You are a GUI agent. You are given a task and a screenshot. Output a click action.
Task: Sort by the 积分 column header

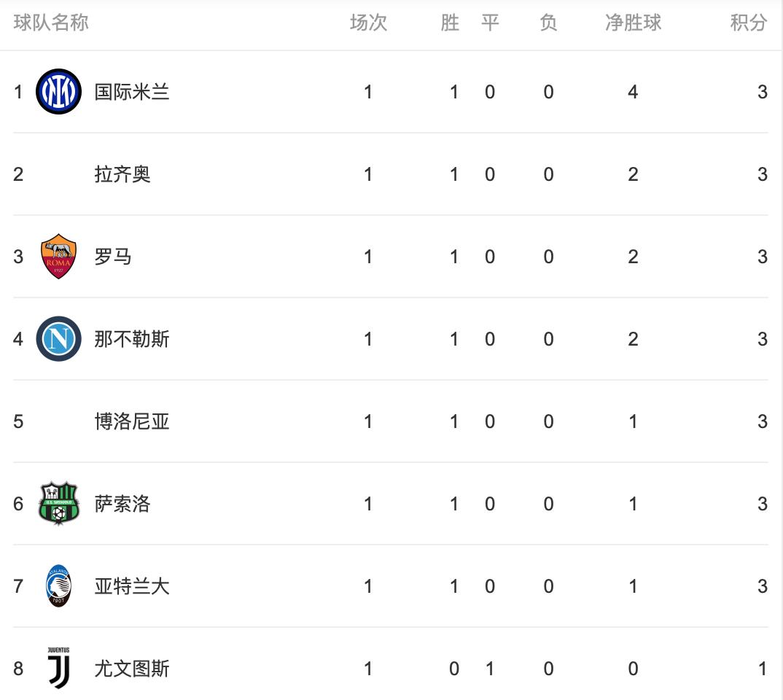coord(749,23)
